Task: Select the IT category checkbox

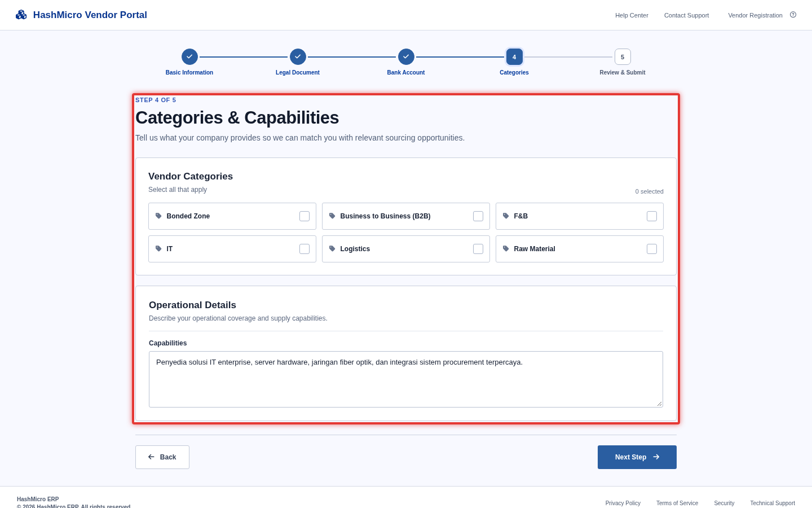Action: pos(304,249)
